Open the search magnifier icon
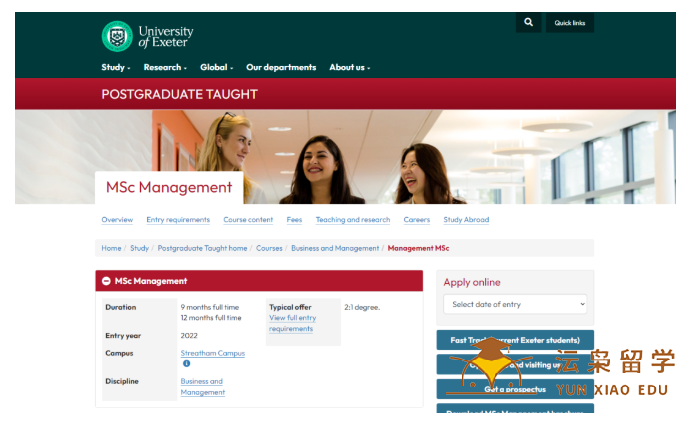 pos(528,22)
